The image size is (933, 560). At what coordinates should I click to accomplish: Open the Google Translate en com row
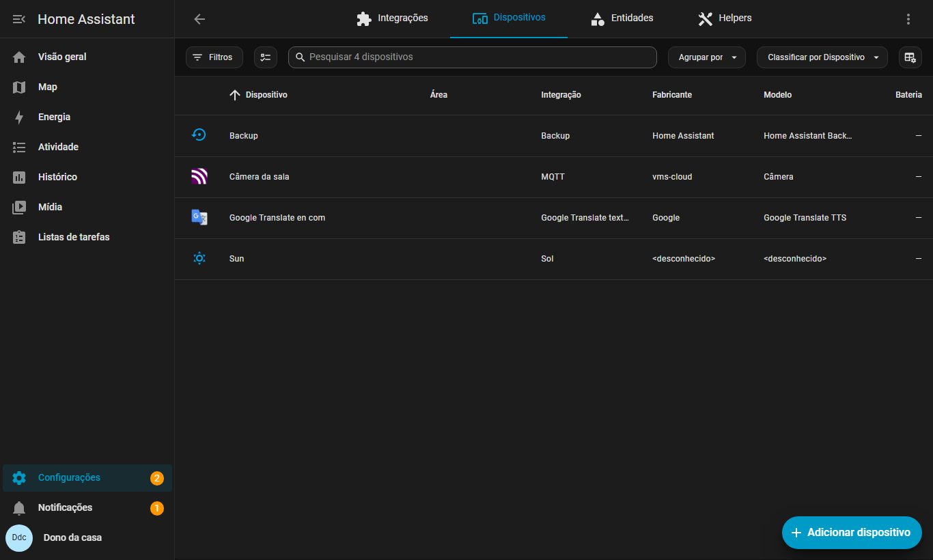click(x=554, y=218)
